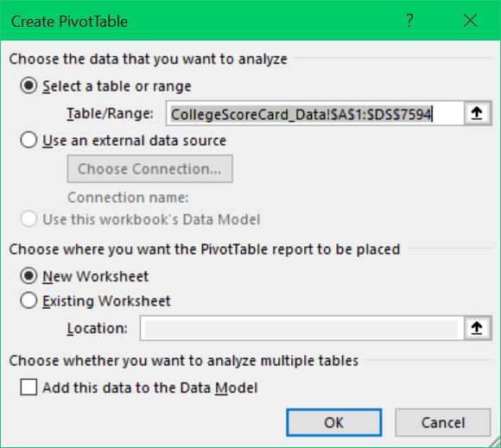Viewport: 501px width, 448px height.
Task: Click the resize grip in the dialog corner
Action: tap(494, 441)
